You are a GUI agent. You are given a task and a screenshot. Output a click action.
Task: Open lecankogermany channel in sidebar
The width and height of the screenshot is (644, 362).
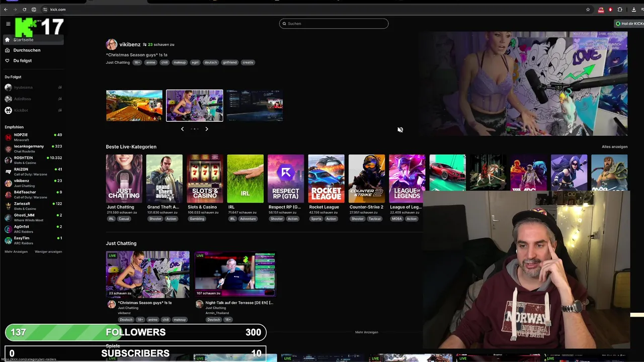pyautogui.click(x=33, y=149)
